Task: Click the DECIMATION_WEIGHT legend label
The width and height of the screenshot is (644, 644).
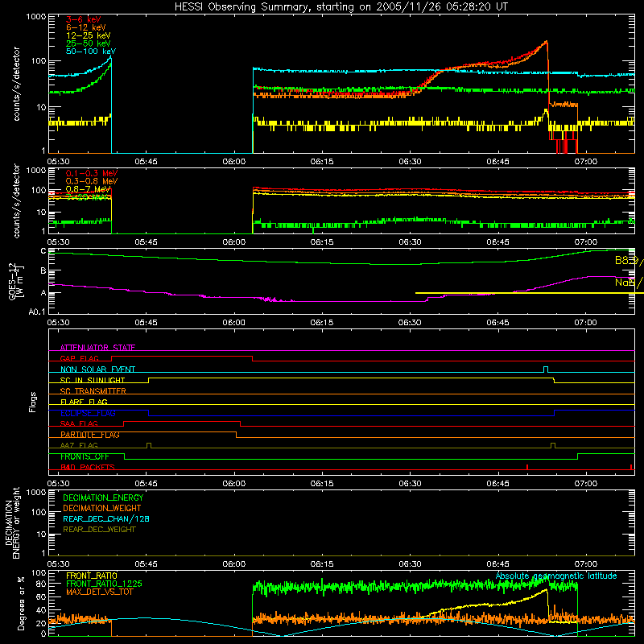Action: click(x=102, y=508)
